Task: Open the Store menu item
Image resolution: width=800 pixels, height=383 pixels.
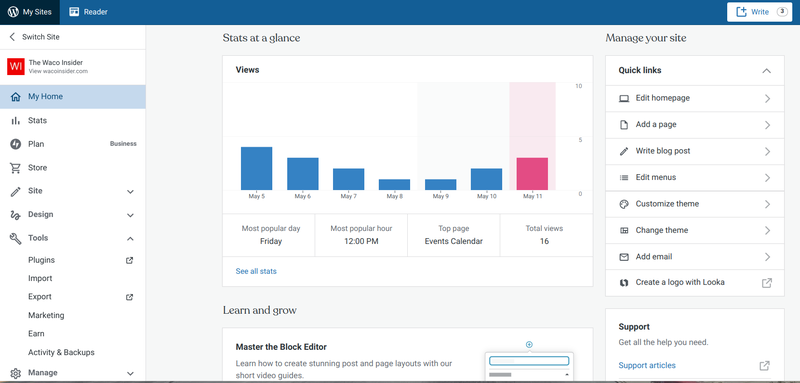Action: pyautogui.click(x=72, y=168)
